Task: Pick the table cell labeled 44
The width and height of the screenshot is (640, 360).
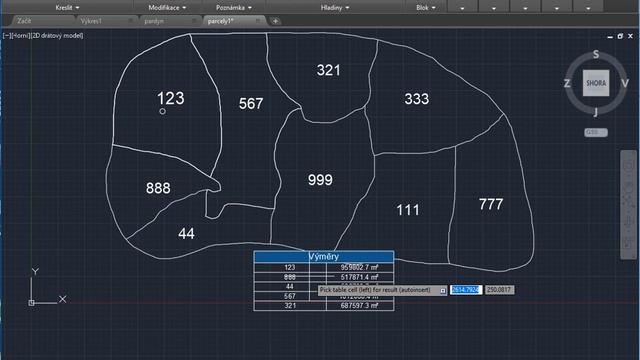Action: [290, 287]
